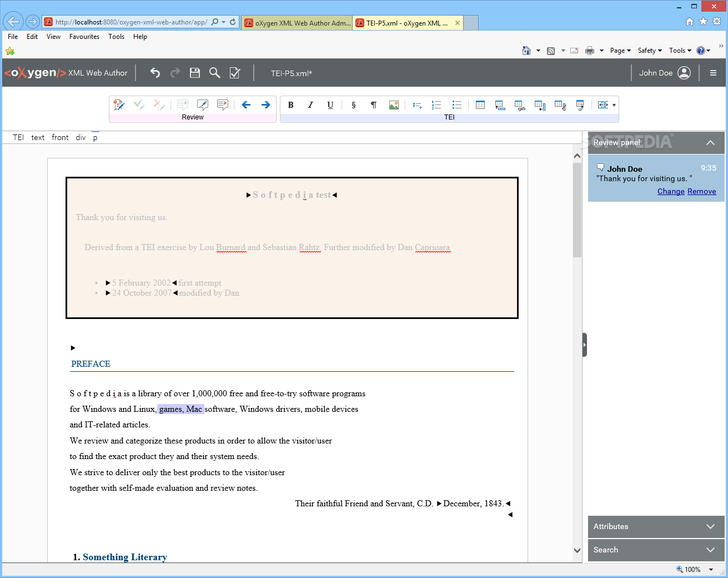This screenshot has height=578, width=728.
Task: Toggle bold formatting
Action: tap(290, 104)
